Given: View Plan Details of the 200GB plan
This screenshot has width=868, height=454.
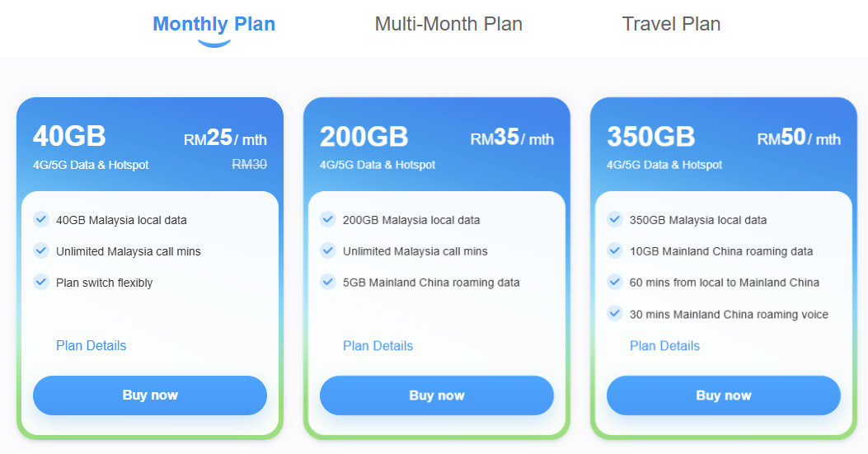Looking at the screenshot, I should click(x=378, y=345).
